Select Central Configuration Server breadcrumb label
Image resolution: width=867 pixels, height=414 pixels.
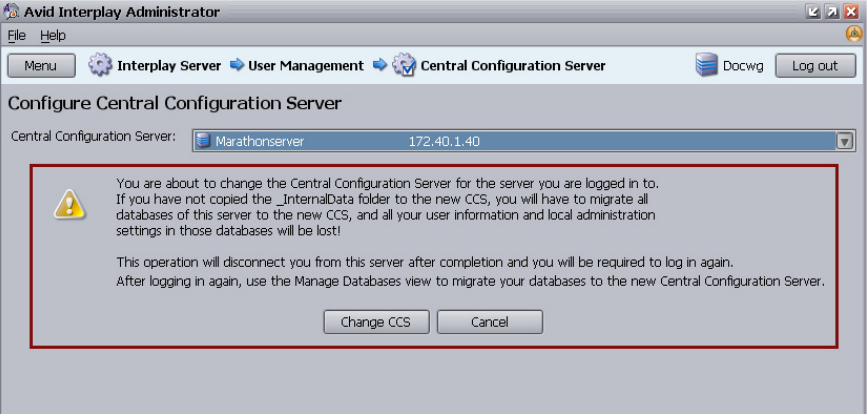(x=513, y=66)
